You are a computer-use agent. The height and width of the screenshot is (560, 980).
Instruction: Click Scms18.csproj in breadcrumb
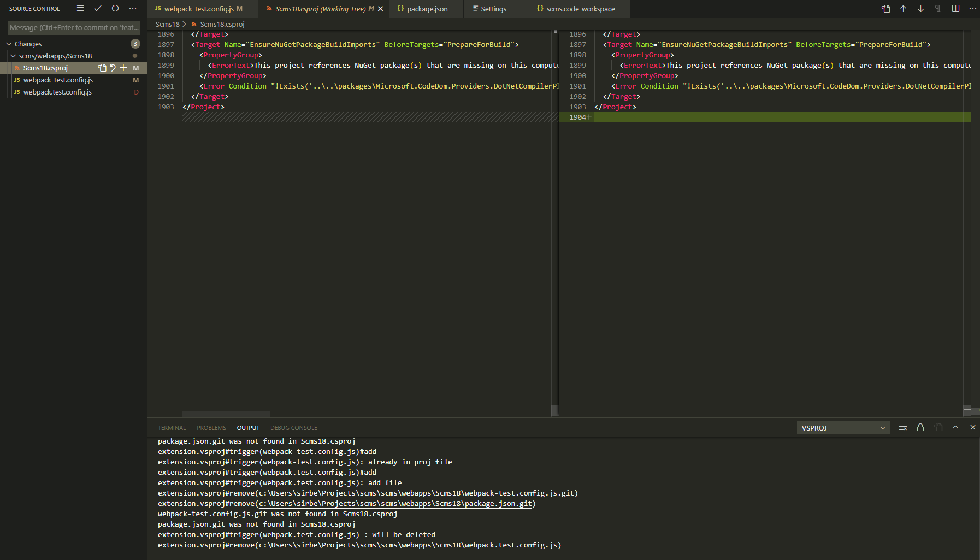(x=222, y=24)
